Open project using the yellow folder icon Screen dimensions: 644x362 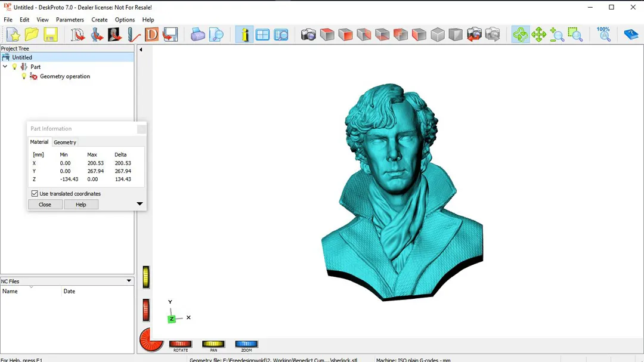point(32,35)
